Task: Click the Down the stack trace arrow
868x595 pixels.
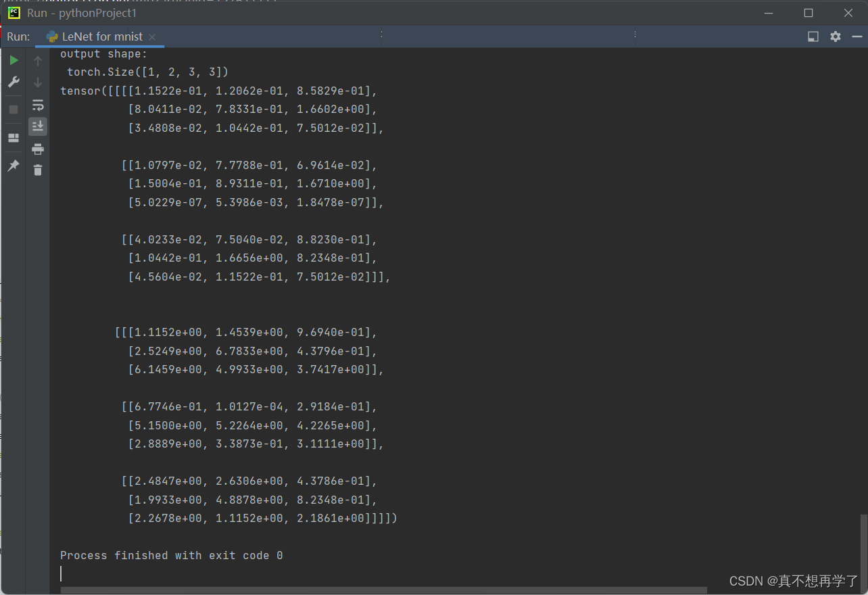Action: pyautogui.click(x=38, y=82)
